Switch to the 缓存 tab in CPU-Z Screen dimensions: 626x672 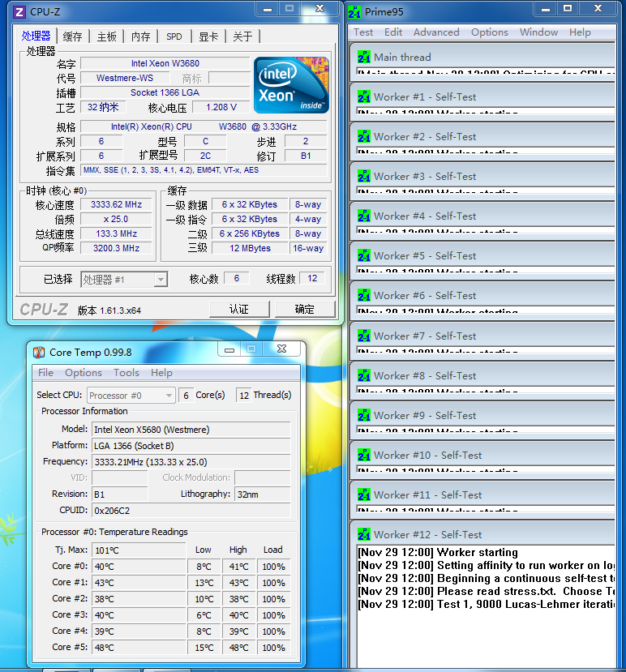tap(72, 36)
